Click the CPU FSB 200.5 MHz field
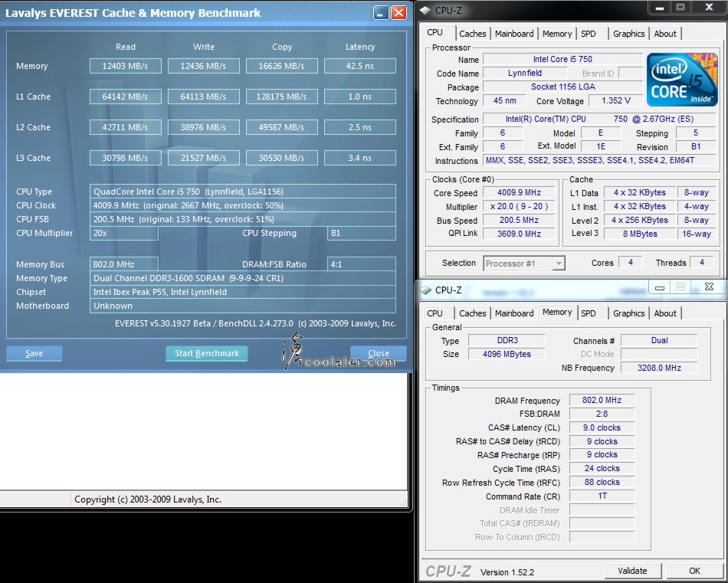Screen dimensions: 728x583 coord(242,219)
